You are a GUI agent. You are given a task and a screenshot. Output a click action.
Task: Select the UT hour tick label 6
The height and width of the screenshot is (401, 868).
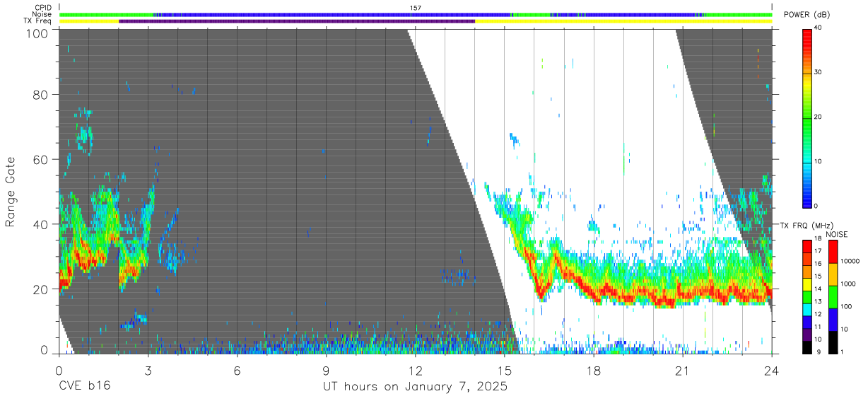(237, 370)
